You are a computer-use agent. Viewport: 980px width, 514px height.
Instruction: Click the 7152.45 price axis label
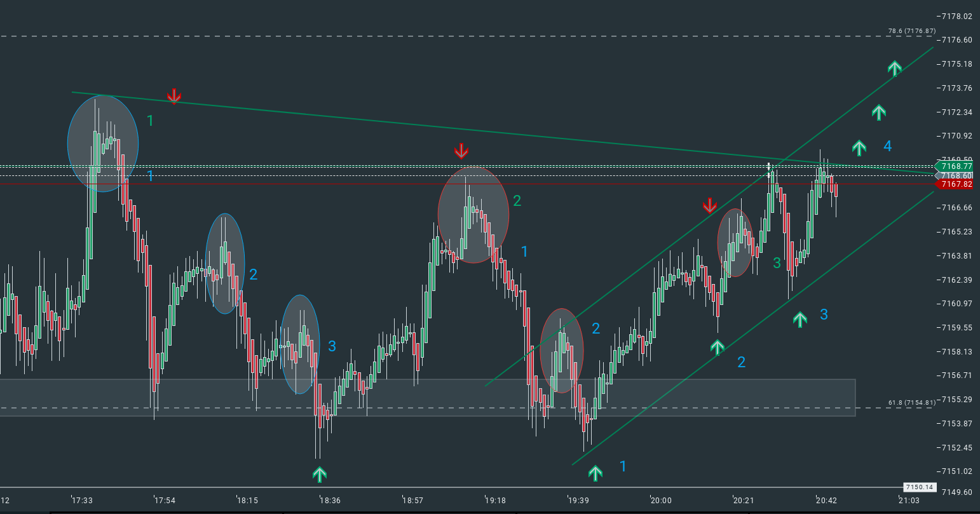pos(958,448)
